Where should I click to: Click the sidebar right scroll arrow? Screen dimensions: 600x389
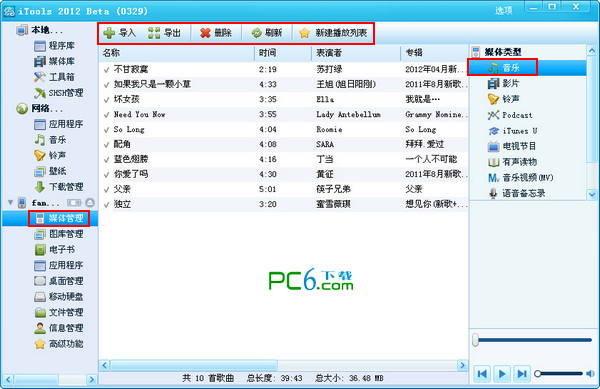(x=91, y=379)
